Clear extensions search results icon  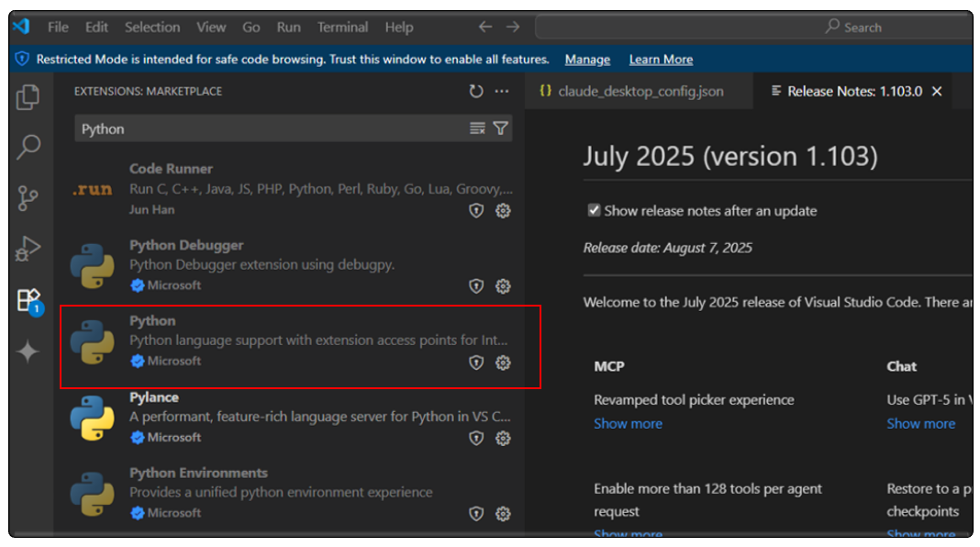click(477, 128)
